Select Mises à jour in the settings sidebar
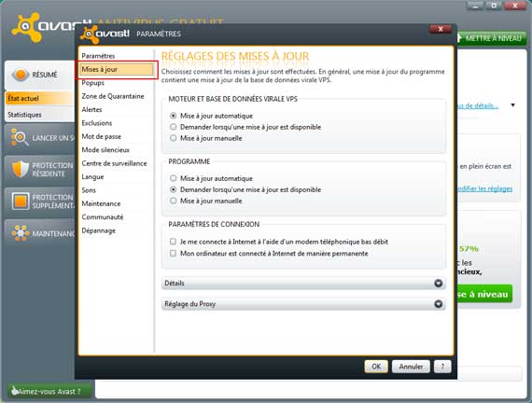 pyautogui.click(x=117, y=70)
